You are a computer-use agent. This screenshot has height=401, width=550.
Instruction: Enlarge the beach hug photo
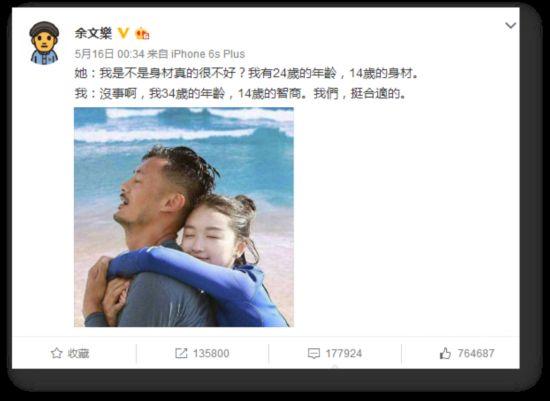pyautogui.click(x=184, y=217)
